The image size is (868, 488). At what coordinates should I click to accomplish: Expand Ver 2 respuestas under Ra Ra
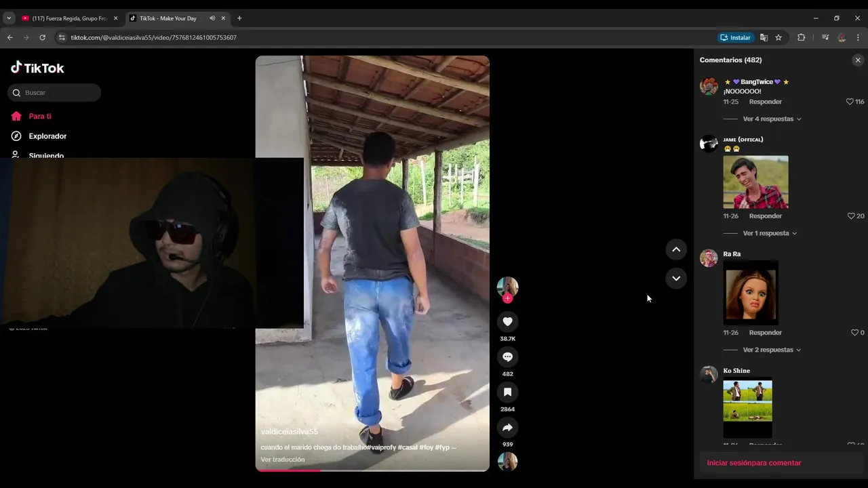(x=772, y=350)
